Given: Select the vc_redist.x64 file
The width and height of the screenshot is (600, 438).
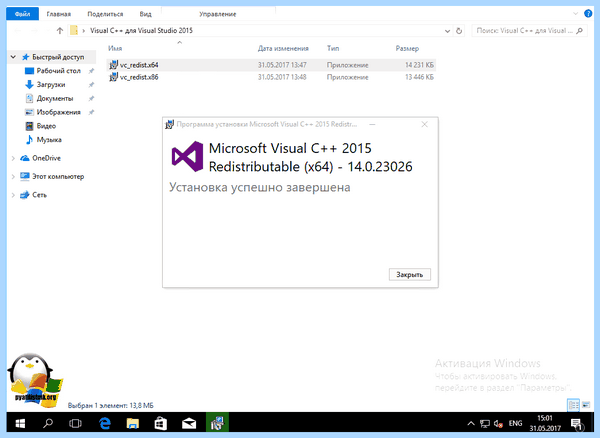Looking at the screenshot, I should click(x=271, y=65).
